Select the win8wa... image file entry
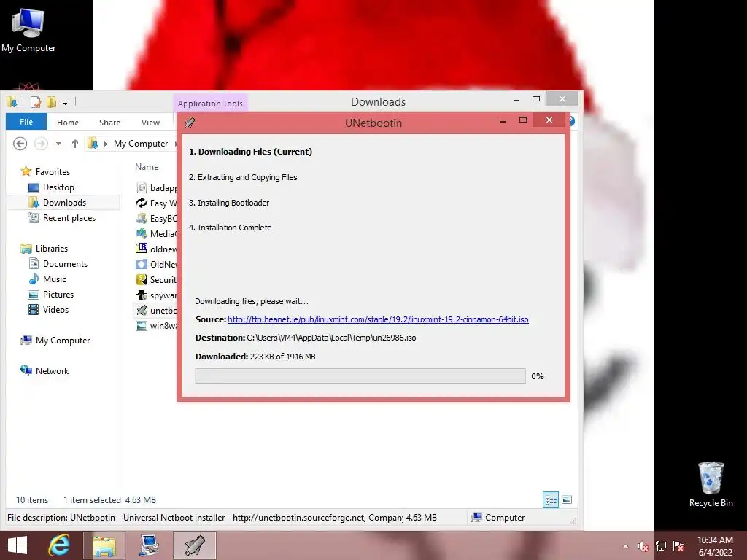 (156, 326)
